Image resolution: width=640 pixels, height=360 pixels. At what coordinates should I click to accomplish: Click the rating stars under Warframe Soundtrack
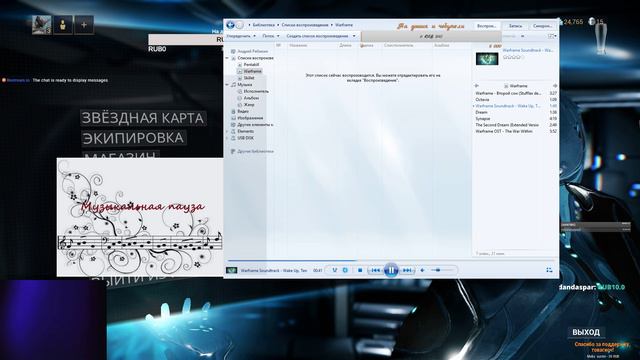[x=513, y=57]
